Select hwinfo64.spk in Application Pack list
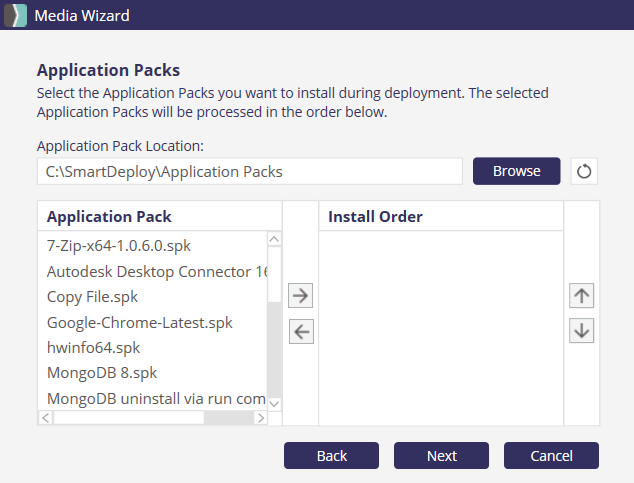634x483 pixels. [93, 348]
